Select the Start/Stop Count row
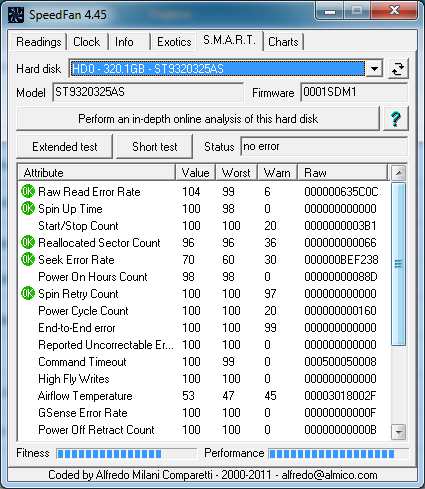Image resolution: width=425 pixels, height=489 pixels. [x=204, y=226]
